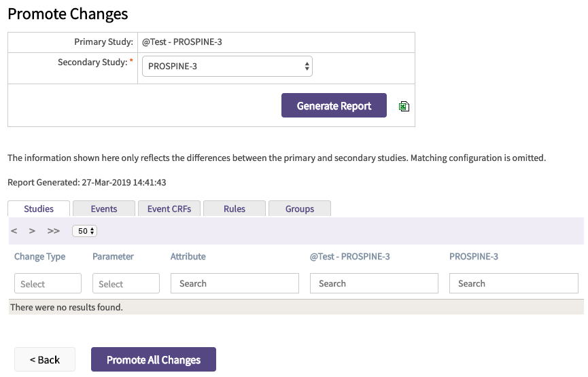Open the Secondary Study dropdown
This screenshot has width=588, height=377.
click(227, 67)
